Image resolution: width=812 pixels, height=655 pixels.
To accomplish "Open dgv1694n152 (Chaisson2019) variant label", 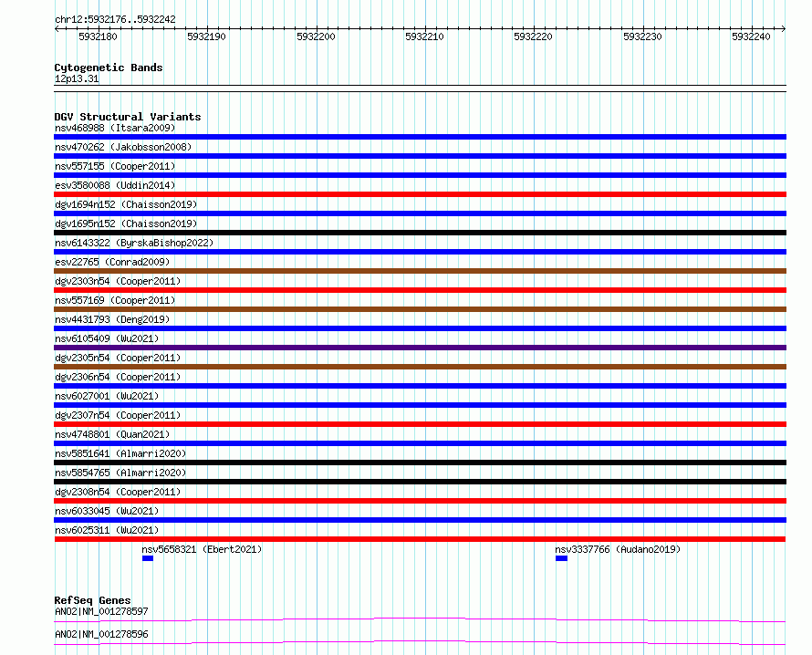I will [x=126, y=204].
